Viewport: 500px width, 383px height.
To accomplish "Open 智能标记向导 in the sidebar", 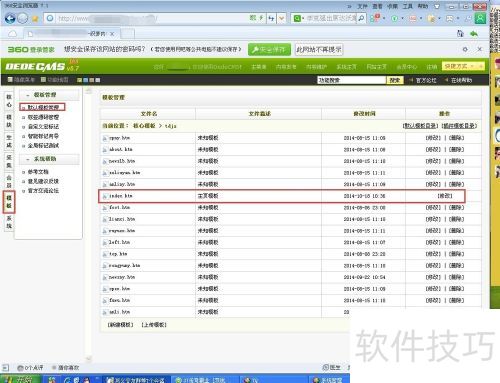I will [43, 136].
